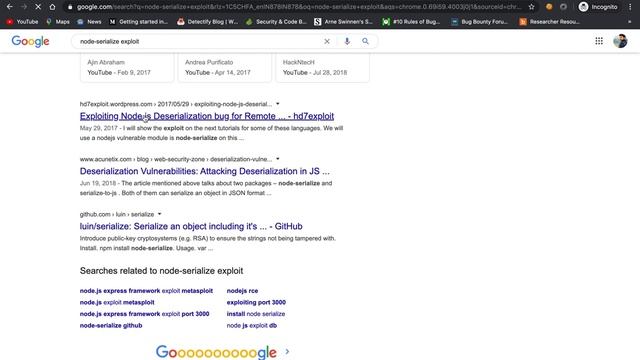Open #10 Rules of Bug bookmark
The height and width of the screenshot is (360, 640).
(411, 22)
